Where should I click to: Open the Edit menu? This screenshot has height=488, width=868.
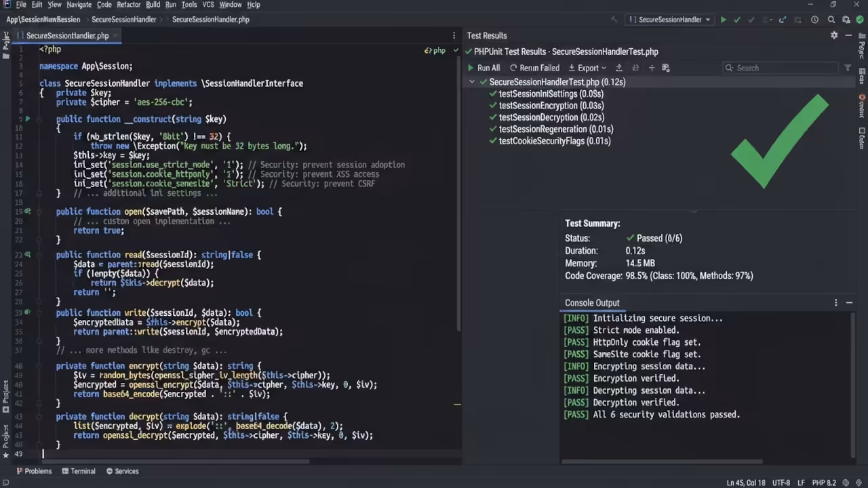[x=37, y=5]
